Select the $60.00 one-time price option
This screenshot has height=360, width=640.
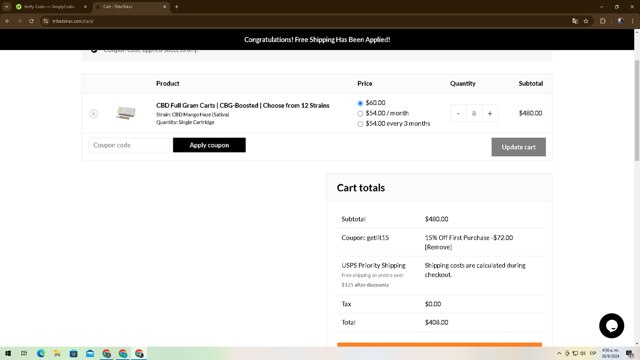point(360,103)
